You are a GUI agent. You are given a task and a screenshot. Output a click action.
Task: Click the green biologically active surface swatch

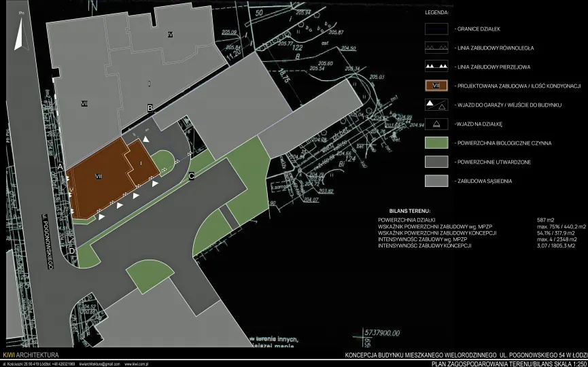coord(436,143)
